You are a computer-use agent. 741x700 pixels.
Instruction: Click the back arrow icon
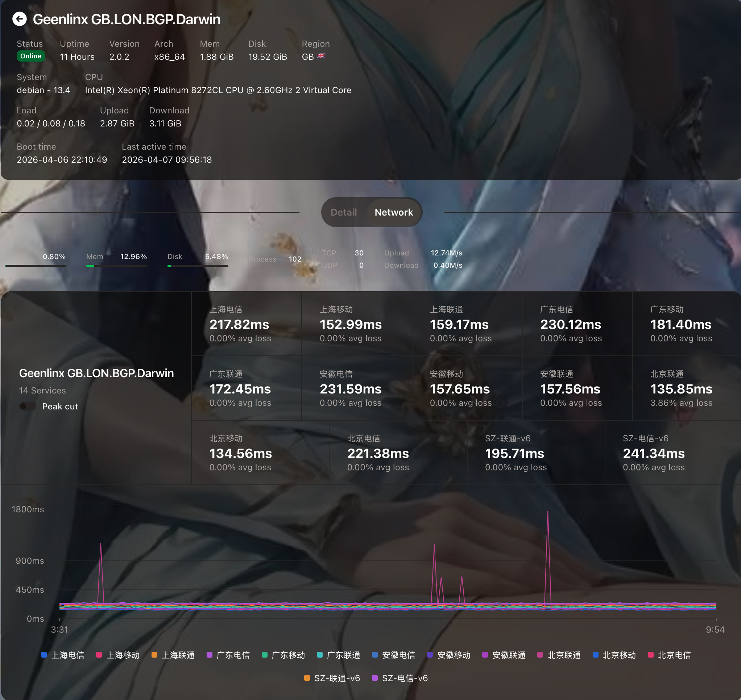click(x=20, y=19)
